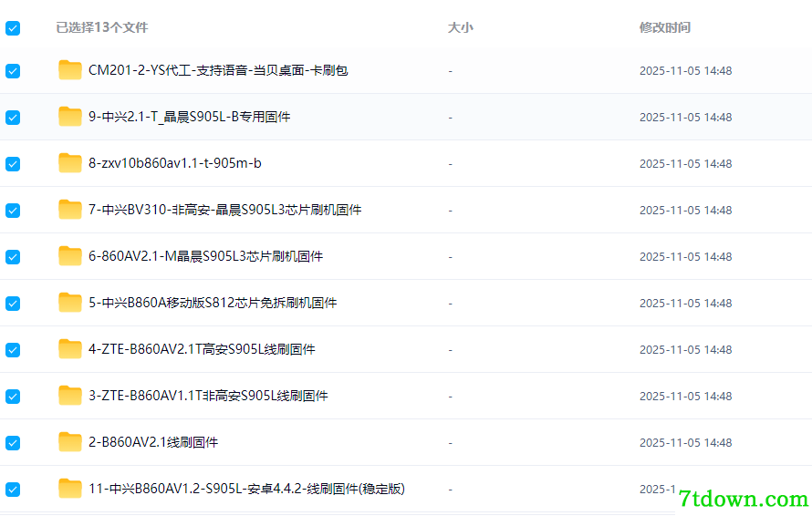This screenshot has height=516, width=812.
Task: Click folder icon of 8-zxv10b860av1.1-t-905m-b
Action: click(x=70, y=163)
